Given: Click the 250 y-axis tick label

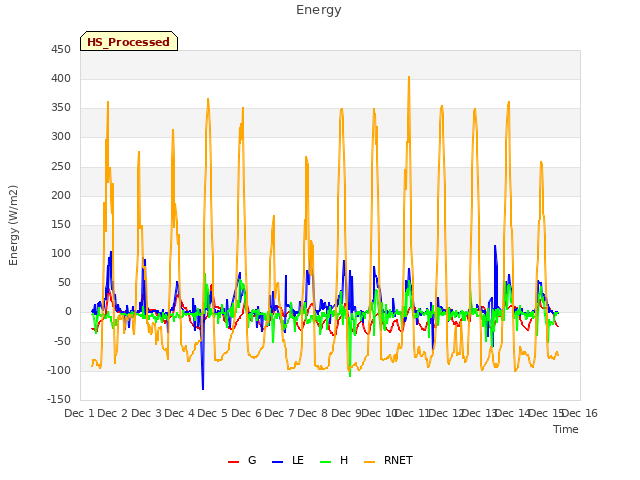Looking at the screenshot, I should tap(61, 167).
